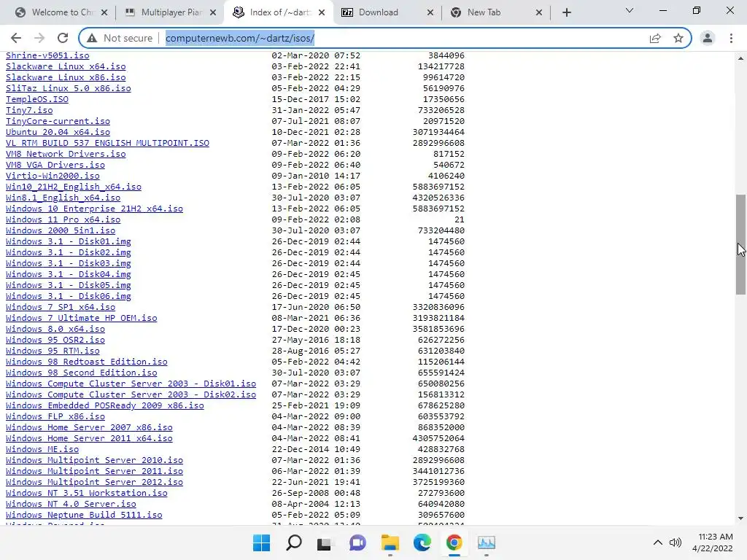The image size is (747, 560).
Task: Open File Explorer from the taskbar
Action: 390,542
